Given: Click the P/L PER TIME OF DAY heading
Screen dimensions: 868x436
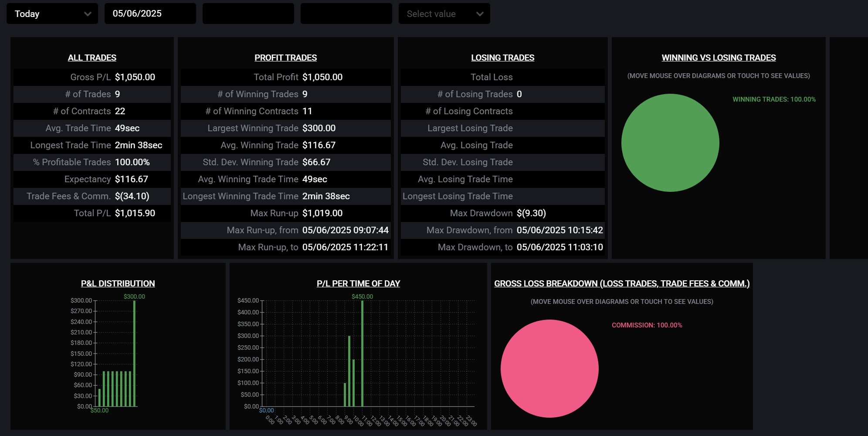Looking at the screenshot, I should [x=358, y=283].
